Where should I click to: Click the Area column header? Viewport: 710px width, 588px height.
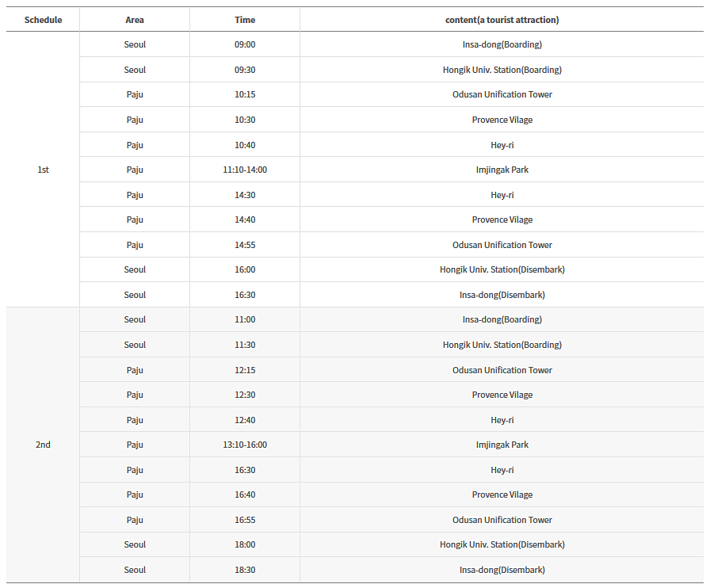135,20
